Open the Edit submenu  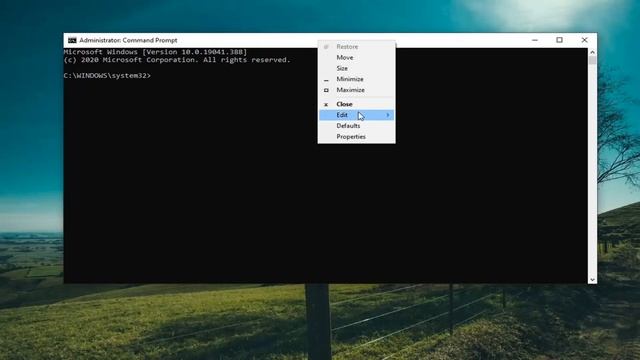click(x=356, y=115)
